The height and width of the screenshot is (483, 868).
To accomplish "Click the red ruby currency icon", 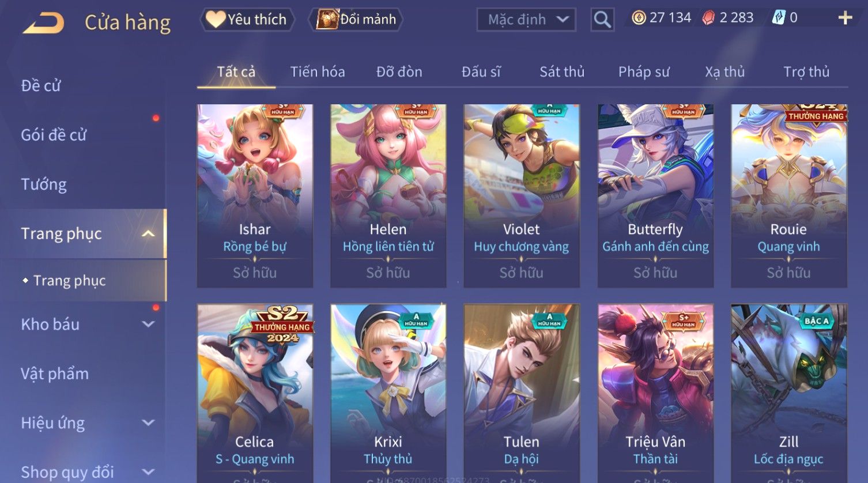I will point(708,18).
